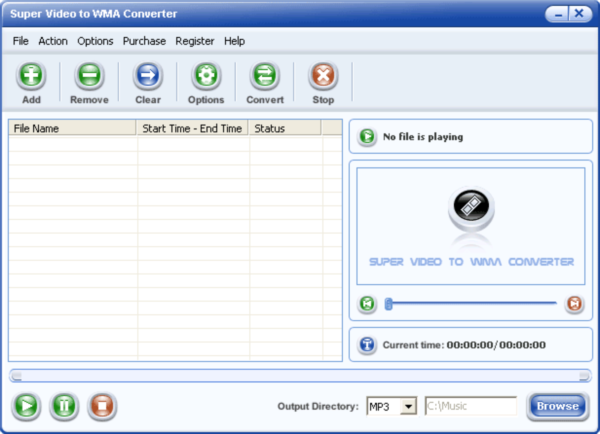Minimize the converter window

pyautogui.click(x=558, y=15)
